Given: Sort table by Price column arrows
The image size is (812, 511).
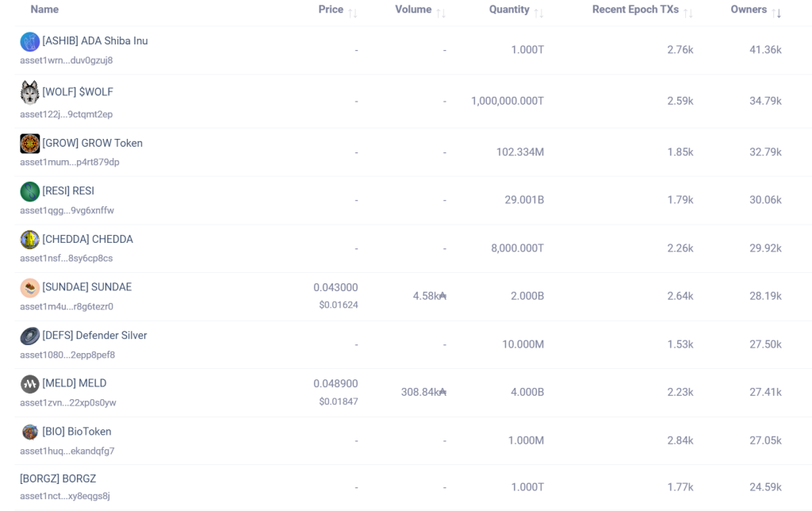Looking at the screenshot, I should (353, 13).
